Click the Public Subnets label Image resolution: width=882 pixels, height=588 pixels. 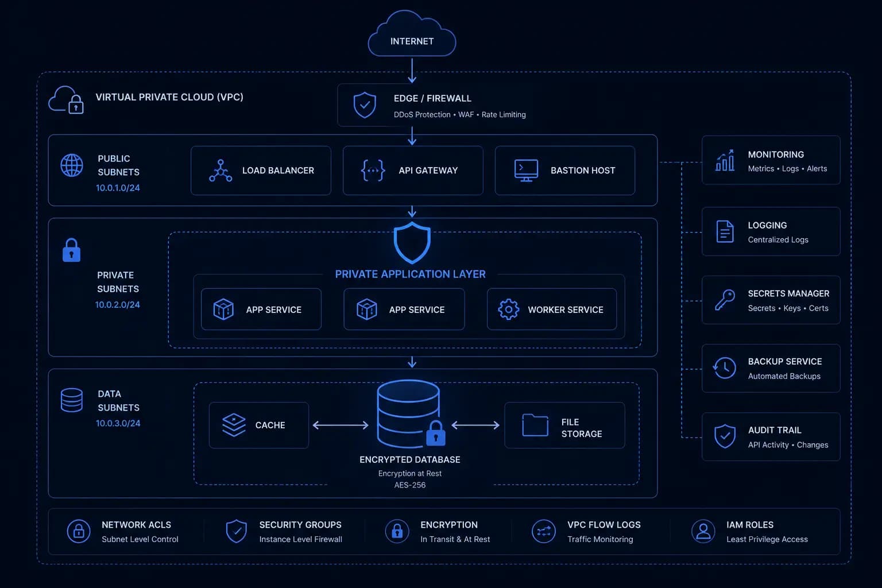click(119, 165)
